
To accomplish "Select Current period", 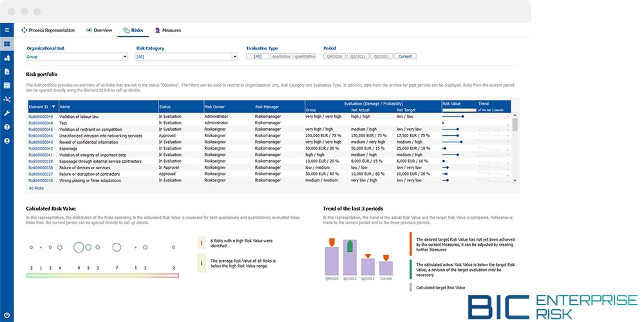I will (x=405, y=56).
